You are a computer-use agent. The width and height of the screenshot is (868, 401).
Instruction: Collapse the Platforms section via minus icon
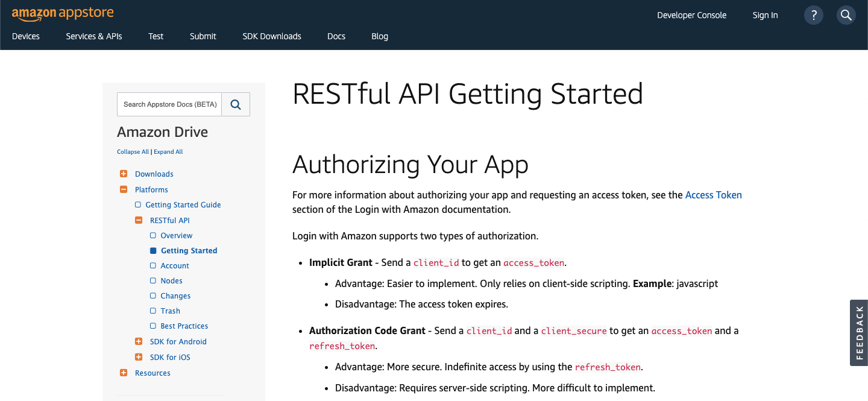coord(124,189)
